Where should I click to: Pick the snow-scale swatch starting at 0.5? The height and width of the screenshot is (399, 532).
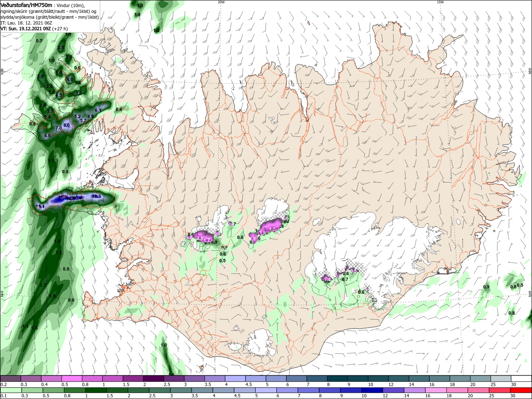tap(72, 378)
